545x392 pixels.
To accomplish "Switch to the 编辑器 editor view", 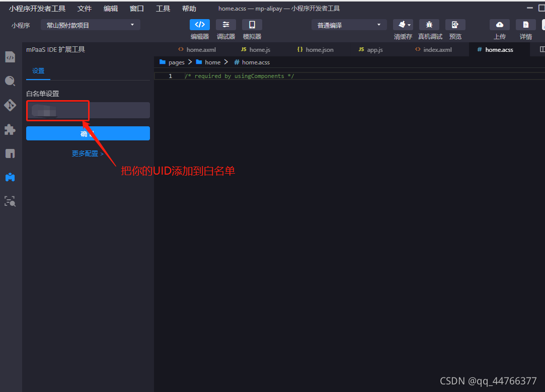I will 199,25.
